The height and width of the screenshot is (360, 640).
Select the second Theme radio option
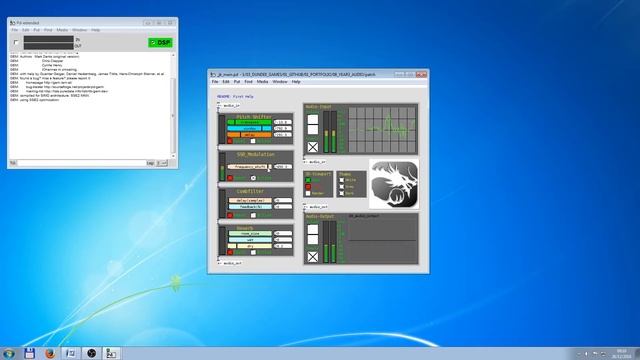click(342, 187)
